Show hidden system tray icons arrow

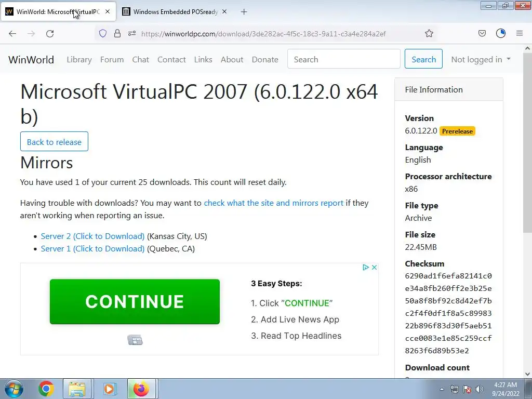[442, 390]
